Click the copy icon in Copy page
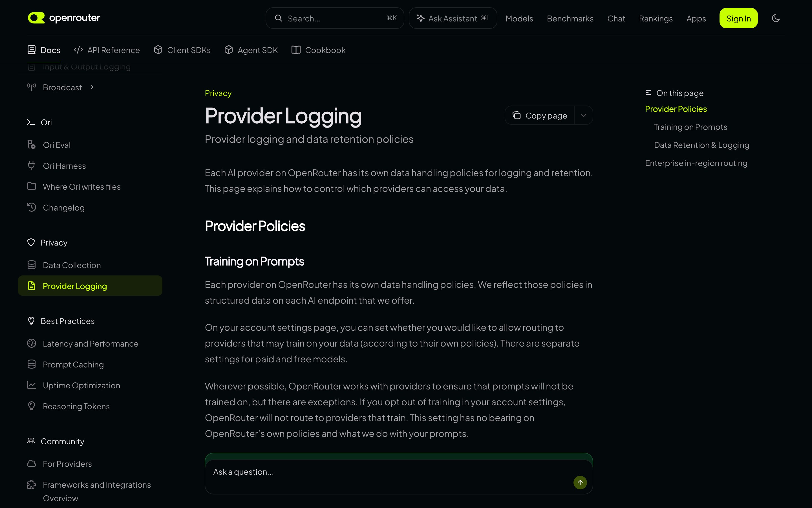812x508 pixels. click(517, 115)
